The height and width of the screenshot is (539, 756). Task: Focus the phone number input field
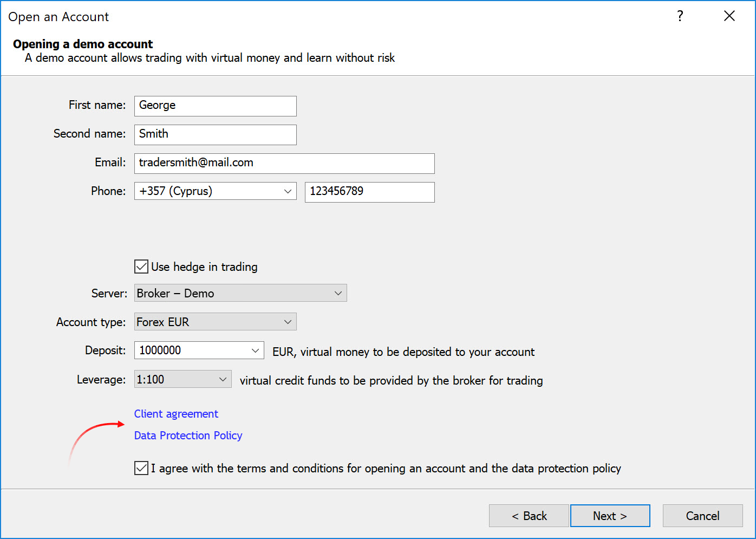[369, 192]
